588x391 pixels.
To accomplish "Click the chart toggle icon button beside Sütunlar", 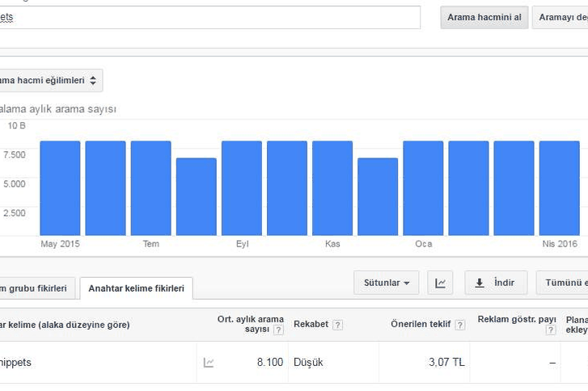I will tap(440, 283).
